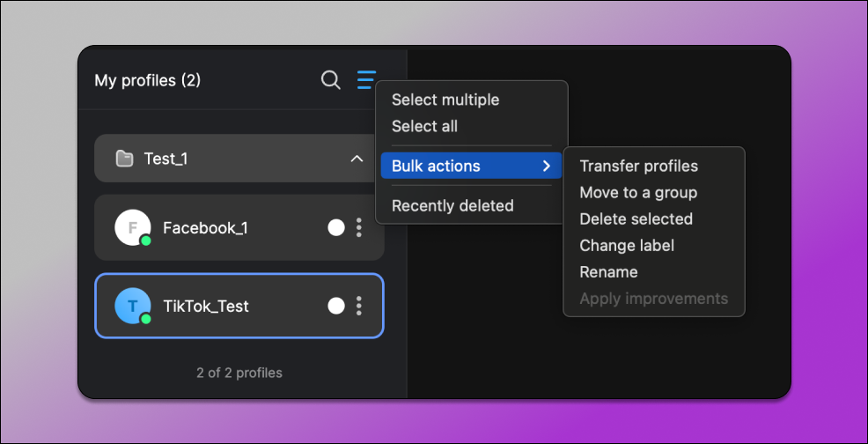Choose Move to a group
The height and width of the screenshot is (444, 868).
(637, 192)
